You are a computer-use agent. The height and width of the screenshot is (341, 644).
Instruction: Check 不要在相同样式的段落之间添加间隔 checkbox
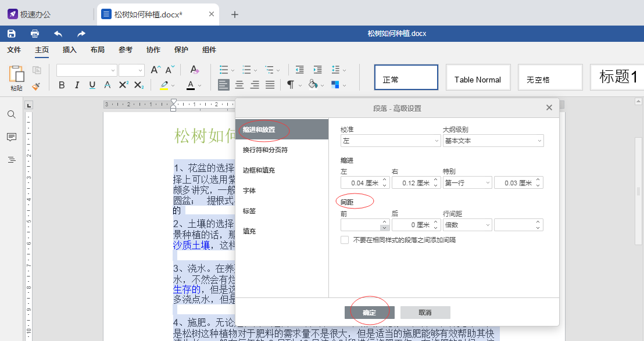(345, 240)
